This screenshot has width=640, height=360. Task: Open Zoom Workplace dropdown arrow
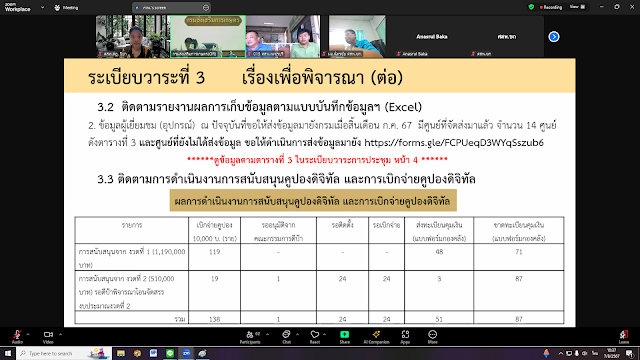(x=42, y=7)
